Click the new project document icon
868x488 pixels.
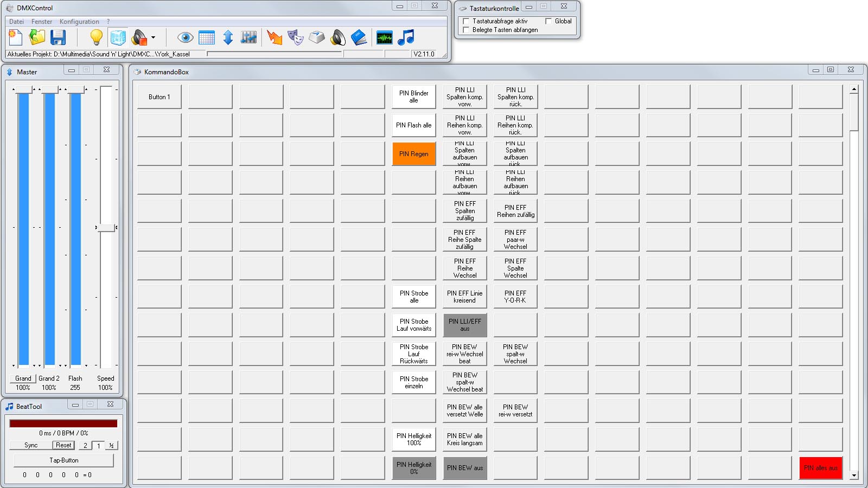15,37
